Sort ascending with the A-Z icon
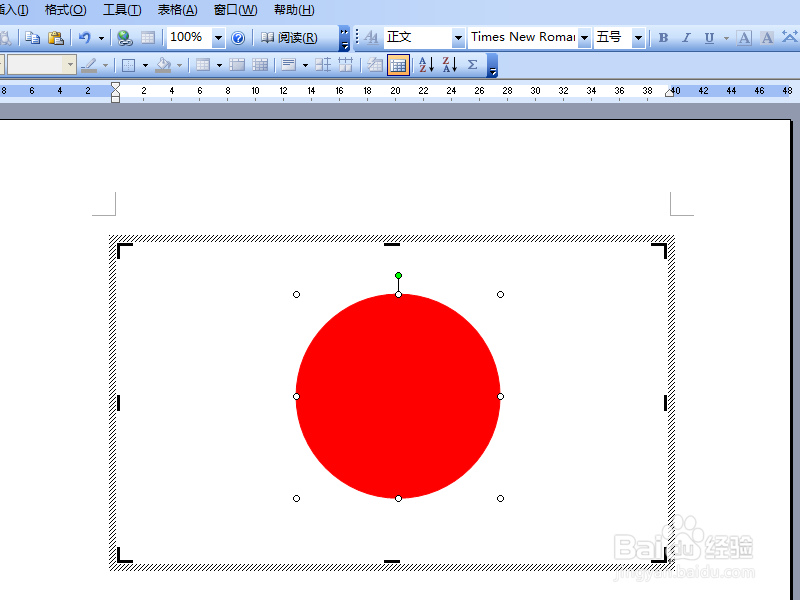 (x=425, y=66)
